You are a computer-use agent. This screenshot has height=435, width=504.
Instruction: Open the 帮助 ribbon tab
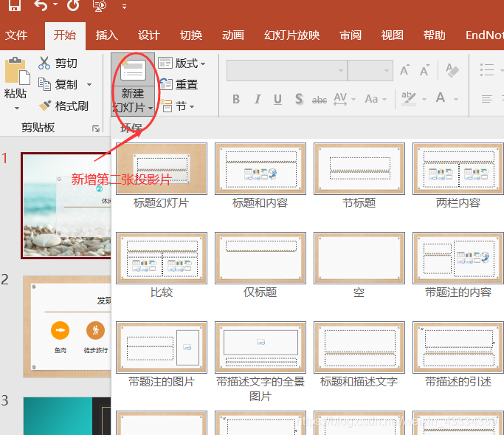(434, 35)
